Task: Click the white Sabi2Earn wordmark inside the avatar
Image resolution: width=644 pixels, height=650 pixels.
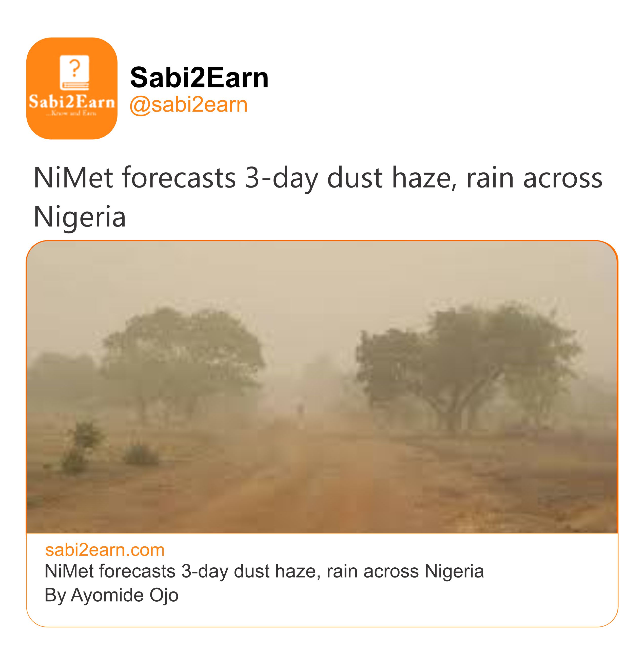Action: pos(72,102)
